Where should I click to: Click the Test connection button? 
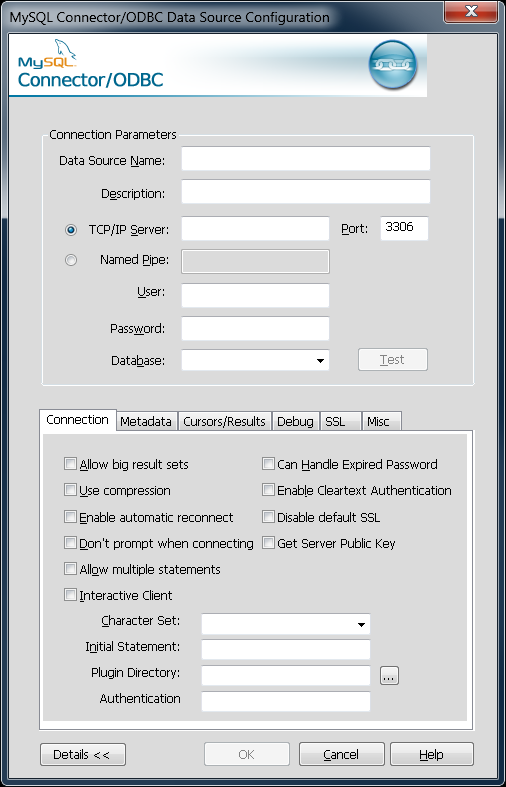point(393,360)
